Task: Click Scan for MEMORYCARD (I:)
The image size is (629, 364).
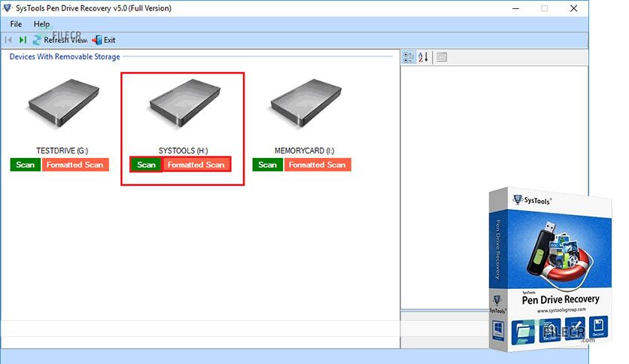Action: (x=268, y=165)
